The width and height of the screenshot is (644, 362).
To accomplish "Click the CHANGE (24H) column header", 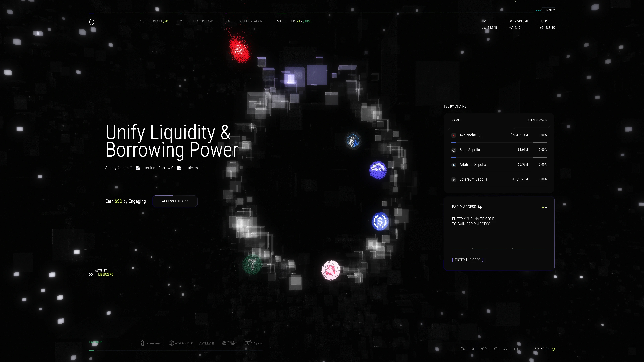I will click(536, 120).
